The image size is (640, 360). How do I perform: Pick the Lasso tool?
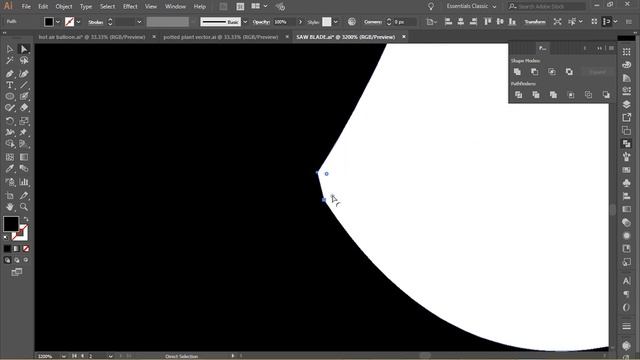pyautogui.click(x=24, y=61)
